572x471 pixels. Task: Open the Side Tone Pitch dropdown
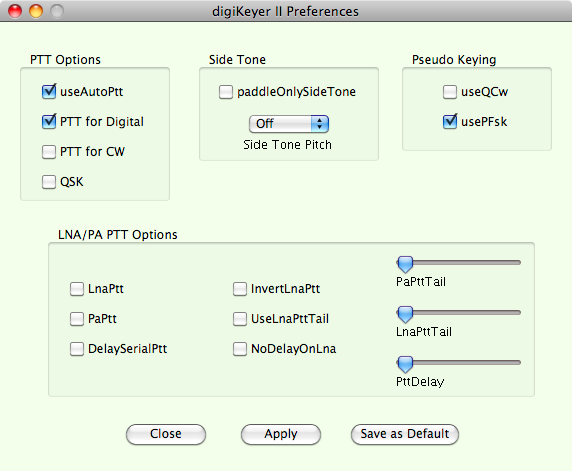pos(289,124)
